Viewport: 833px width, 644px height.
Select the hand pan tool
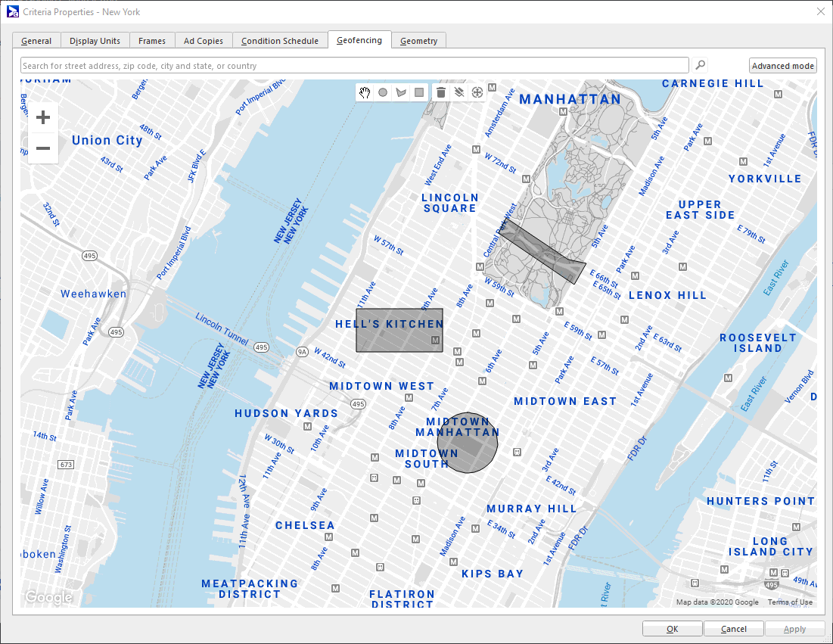[364, 92]
